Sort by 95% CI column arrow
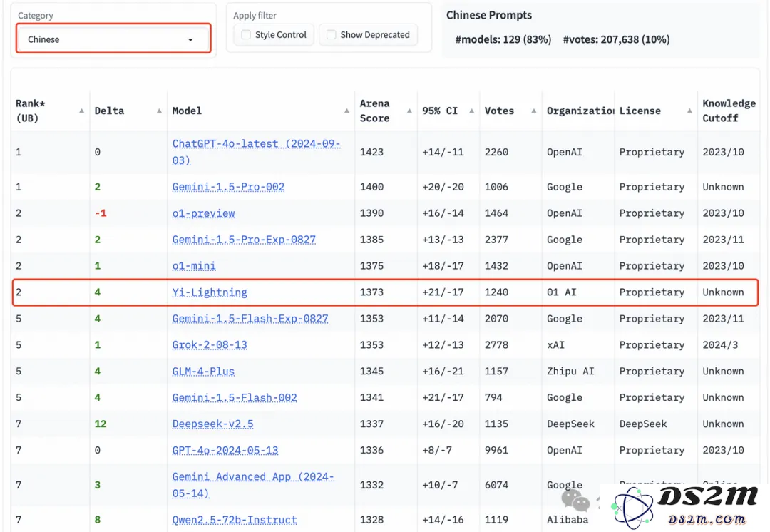Image resolution: width=770 pixels, height=532 pixels. click(x=471, y=111)
